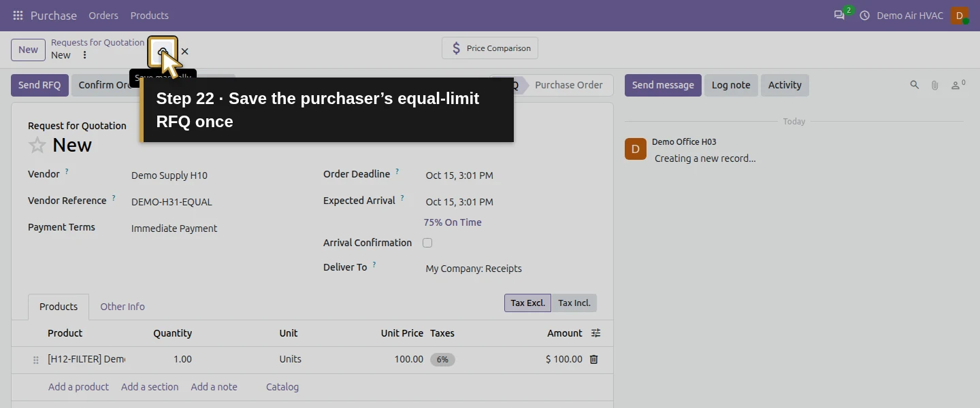The width and height of the screenshot is (980, 408).
Task: Discard changes with the X icon
Action: (184, 51)
